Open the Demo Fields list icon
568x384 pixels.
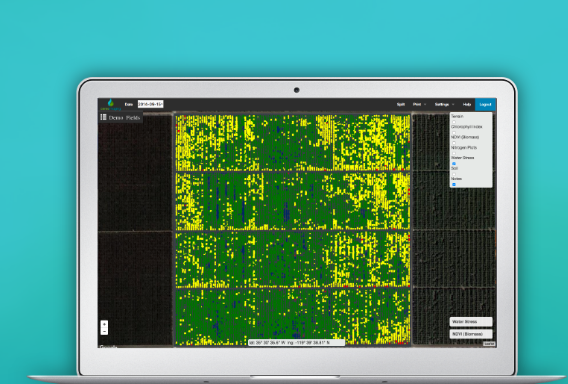tap(103, 117)
